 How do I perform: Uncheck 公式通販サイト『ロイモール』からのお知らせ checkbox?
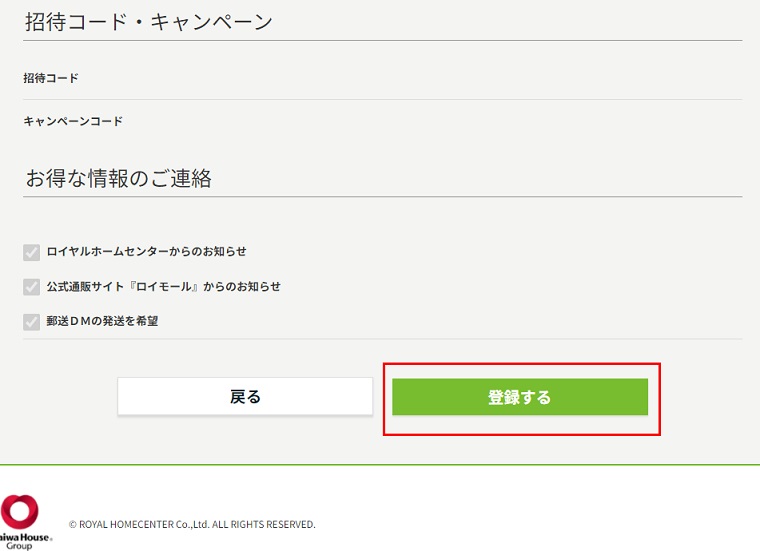click(x=32, y=287)
